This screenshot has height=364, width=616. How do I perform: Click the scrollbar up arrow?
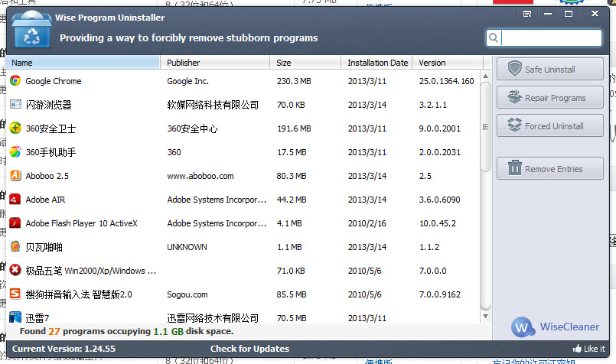pyautogui.click(x=486, y=76)
